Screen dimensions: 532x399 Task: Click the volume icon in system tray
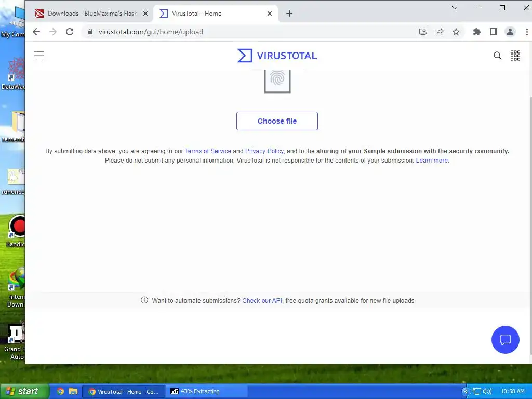point(487,392)
